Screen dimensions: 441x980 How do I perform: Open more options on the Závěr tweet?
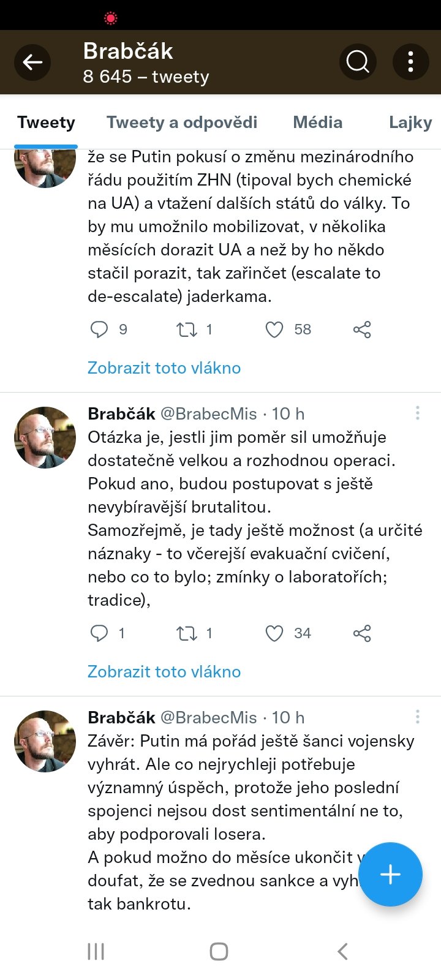point(418,717)
